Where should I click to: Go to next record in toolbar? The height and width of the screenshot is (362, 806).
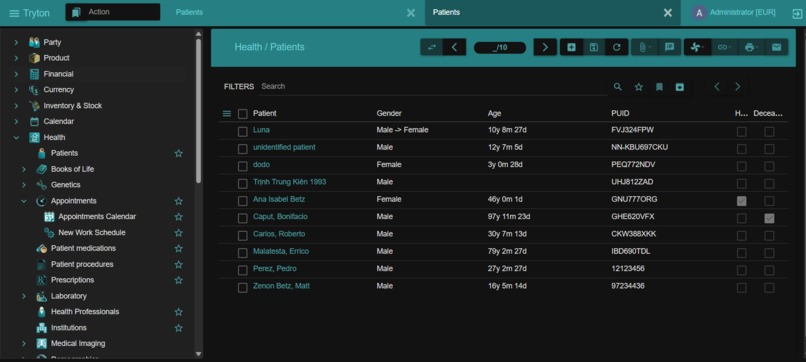coord(545,47)
